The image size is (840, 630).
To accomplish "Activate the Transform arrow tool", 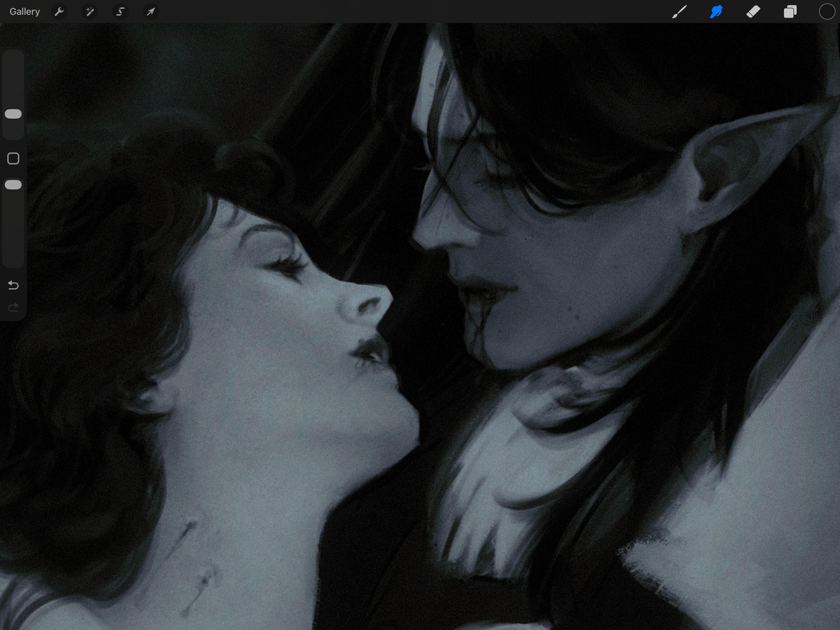I will click(x=151, y=12).
